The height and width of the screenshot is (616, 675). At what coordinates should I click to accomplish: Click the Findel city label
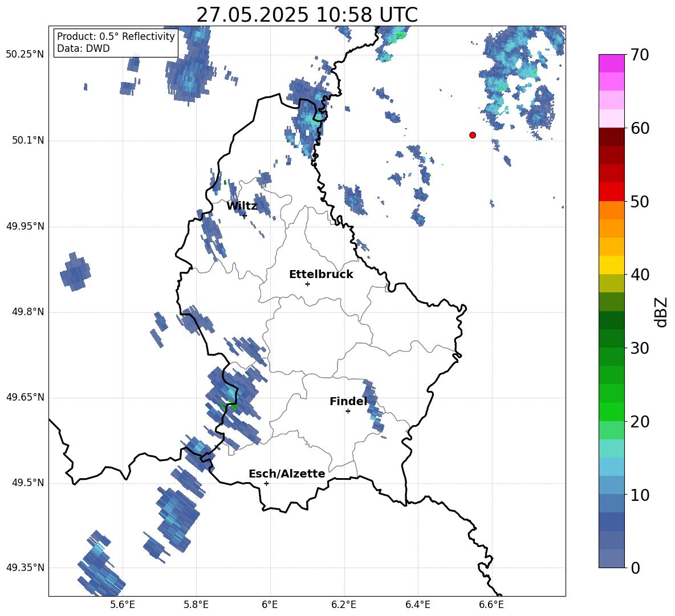348,401
